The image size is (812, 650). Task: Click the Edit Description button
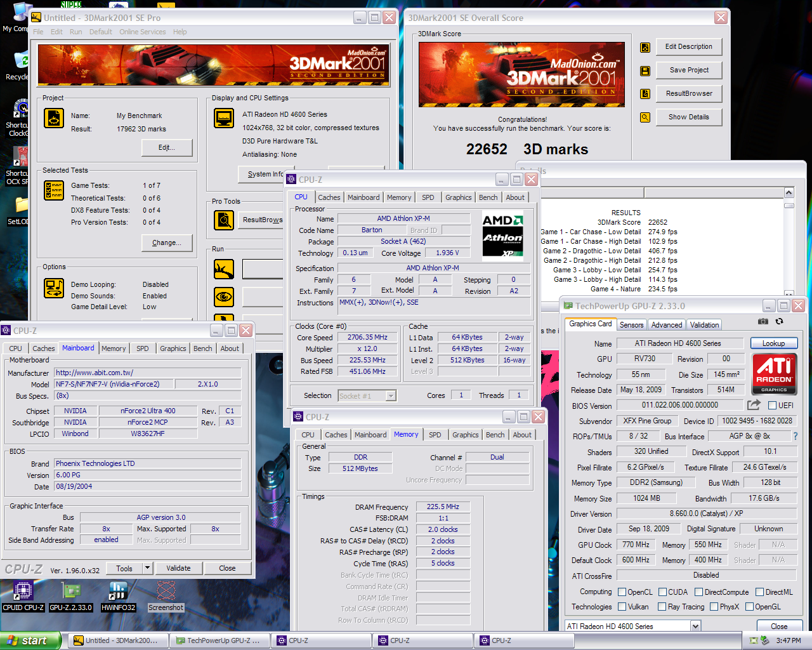tap(689, 46)
